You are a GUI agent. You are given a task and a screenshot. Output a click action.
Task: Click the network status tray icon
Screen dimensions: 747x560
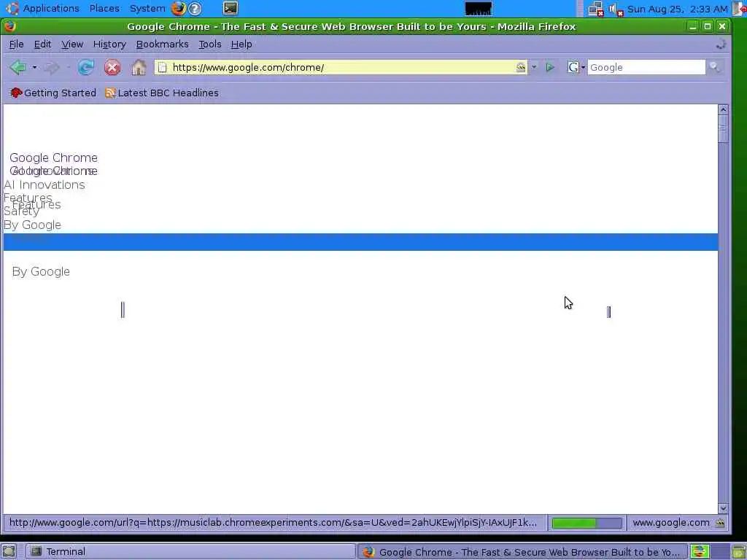[596, 9]
